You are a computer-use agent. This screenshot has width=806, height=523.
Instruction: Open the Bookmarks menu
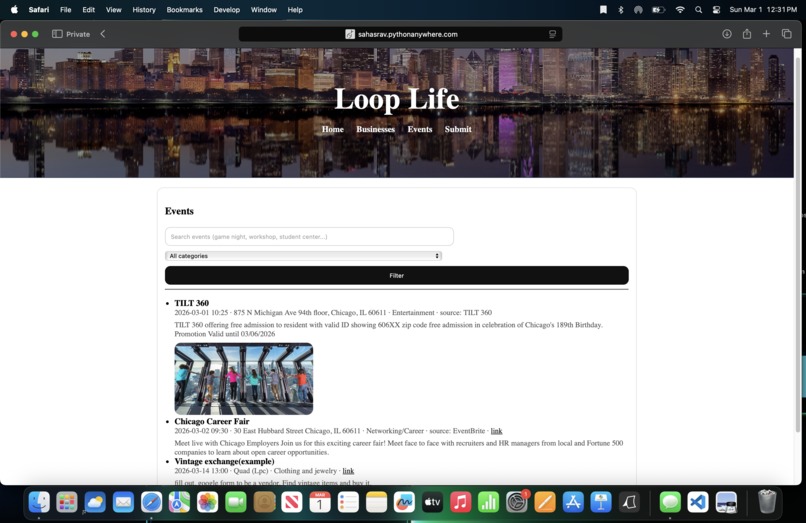tap(185, 10)
